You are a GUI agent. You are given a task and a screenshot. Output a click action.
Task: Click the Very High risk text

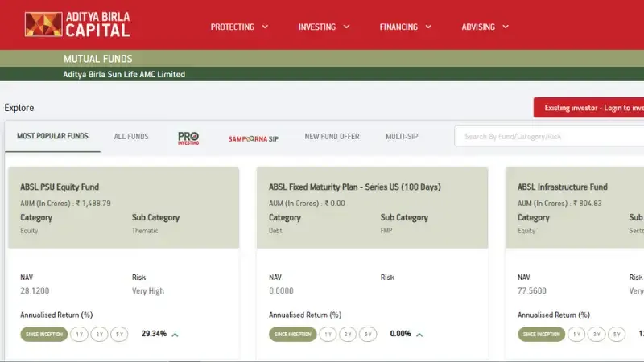click(x=148, y=291)
